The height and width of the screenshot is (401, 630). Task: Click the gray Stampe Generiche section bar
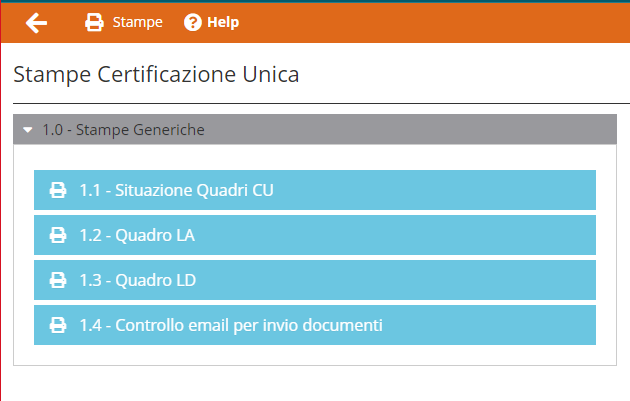[315, 129]
